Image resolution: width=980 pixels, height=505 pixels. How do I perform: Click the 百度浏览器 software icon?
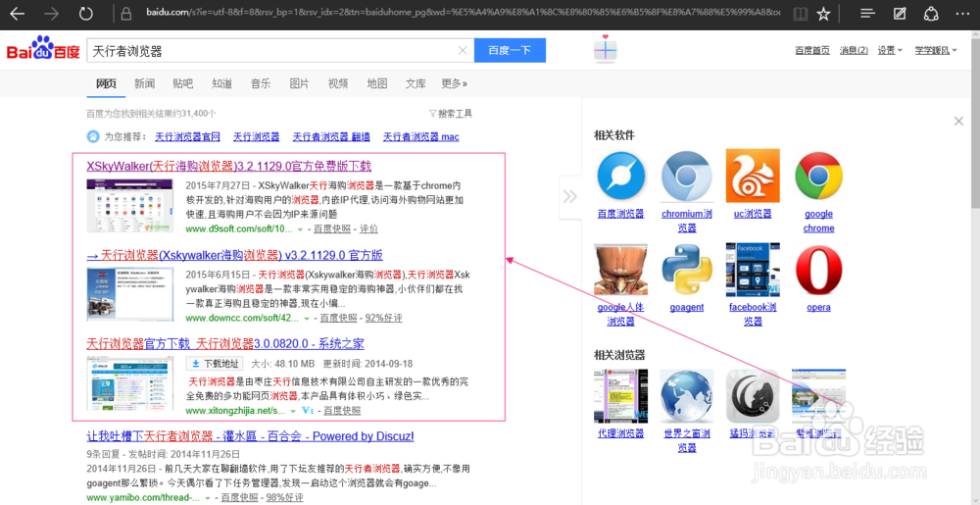(620, 176)
